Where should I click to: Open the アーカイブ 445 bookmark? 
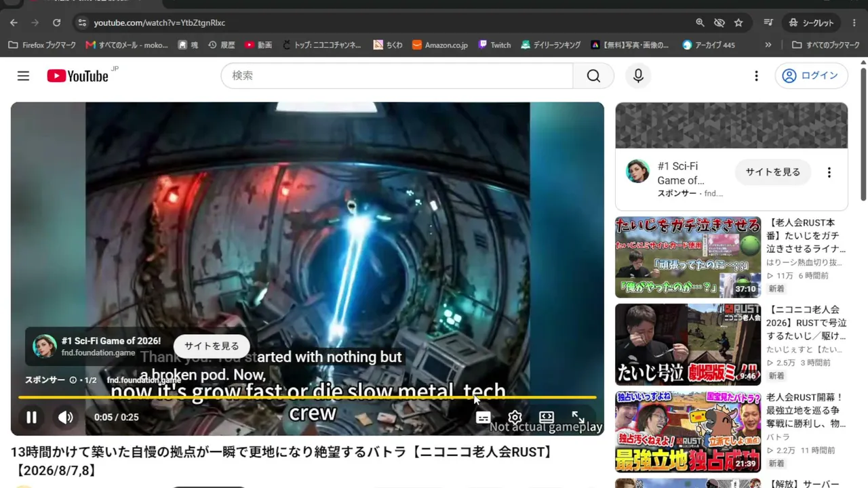709,45
